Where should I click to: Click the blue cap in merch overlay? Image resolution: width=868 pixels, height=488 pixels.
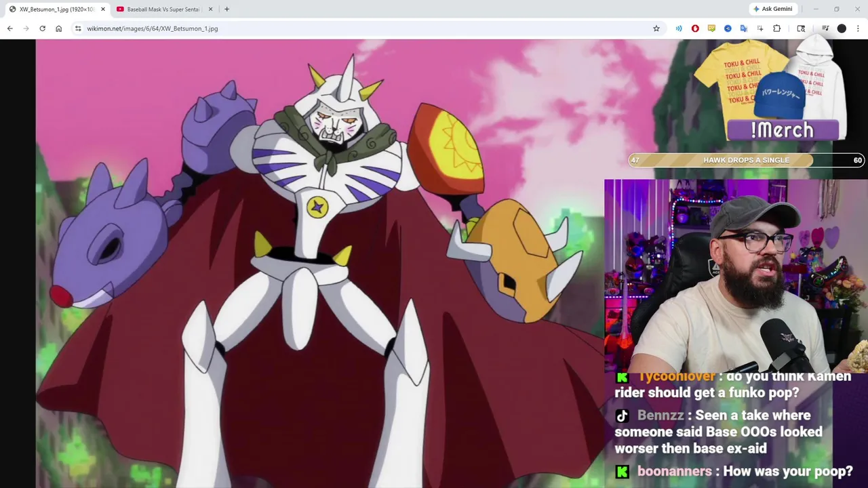pyautogui.click(x=780, y=95)
